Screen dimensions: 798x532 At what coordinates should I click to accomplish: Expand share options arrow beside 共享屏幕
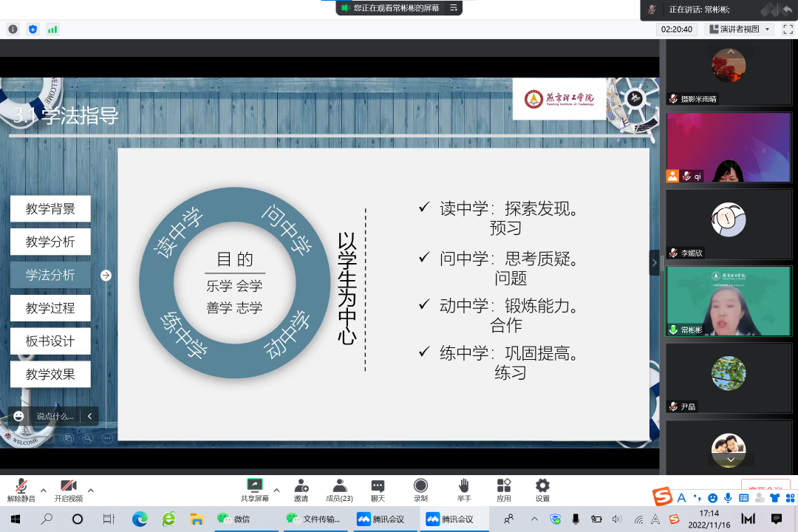(x=276, y=490)
